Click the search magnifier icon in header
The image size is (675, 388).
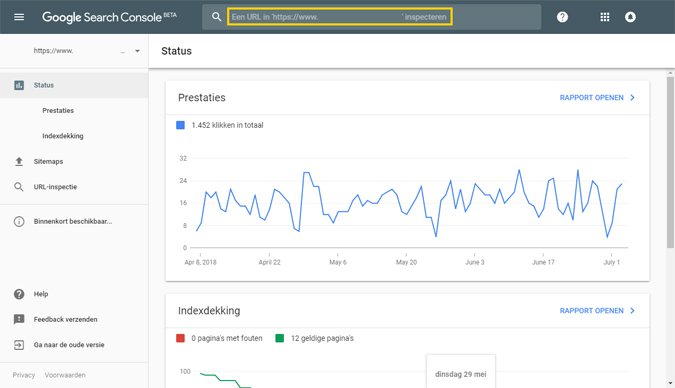point(216,17)
